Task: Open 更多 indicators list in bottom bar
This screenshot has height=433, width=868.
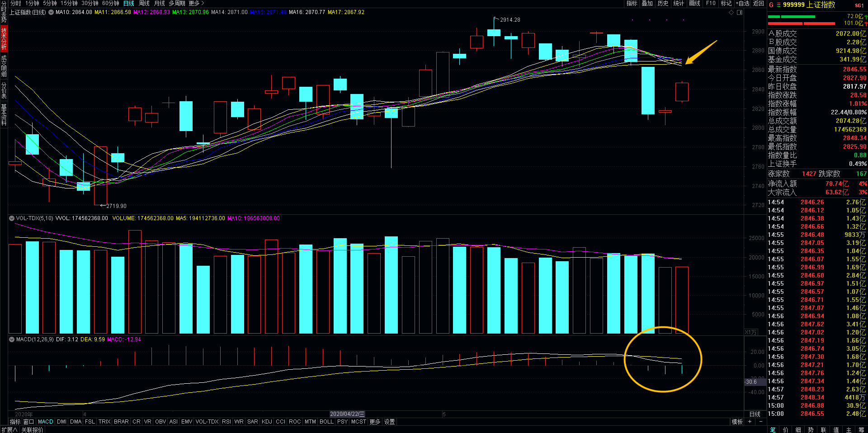Action: click(375, 422)
